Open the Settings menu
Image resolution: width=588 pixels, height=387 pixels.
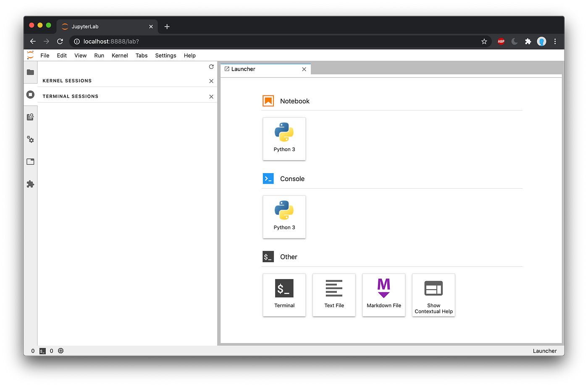coord(165,55)
